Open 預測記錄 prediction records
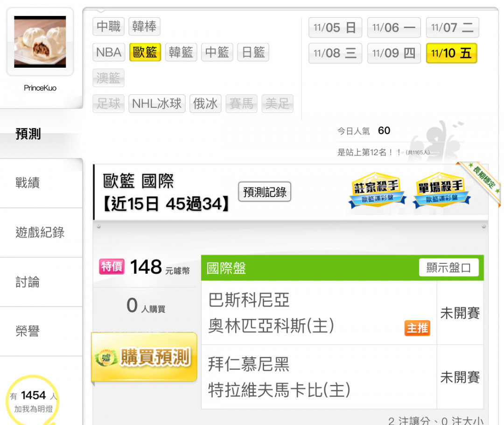Image resolution: width=504 pixels, height=425 pixels. tap(265, 192)
